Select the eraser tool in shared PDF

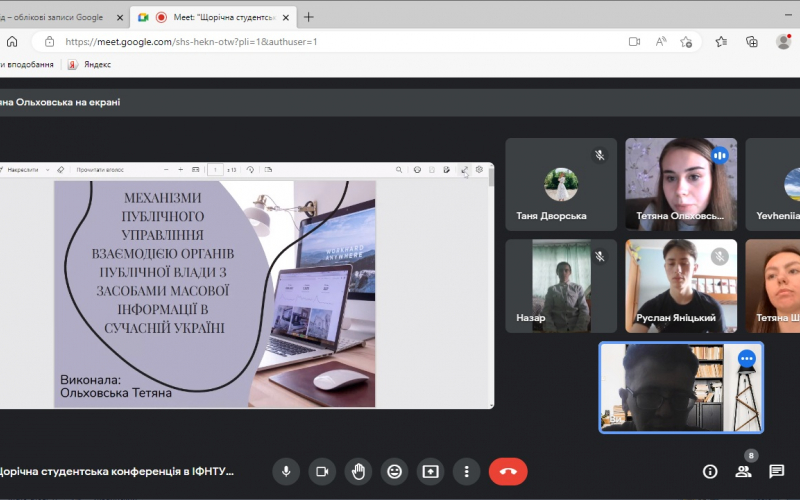click(x=61, y=170)
